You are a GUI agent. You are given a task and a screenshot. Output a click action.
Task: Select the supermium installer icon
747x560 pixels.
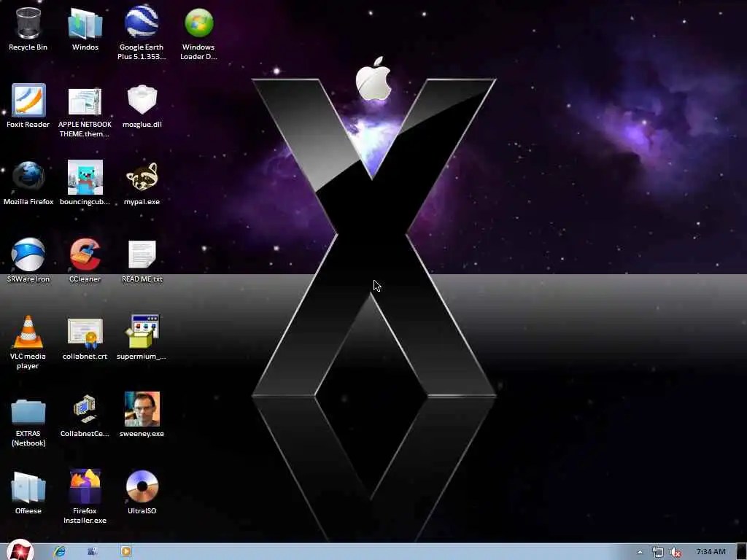[x=142, y=331]
